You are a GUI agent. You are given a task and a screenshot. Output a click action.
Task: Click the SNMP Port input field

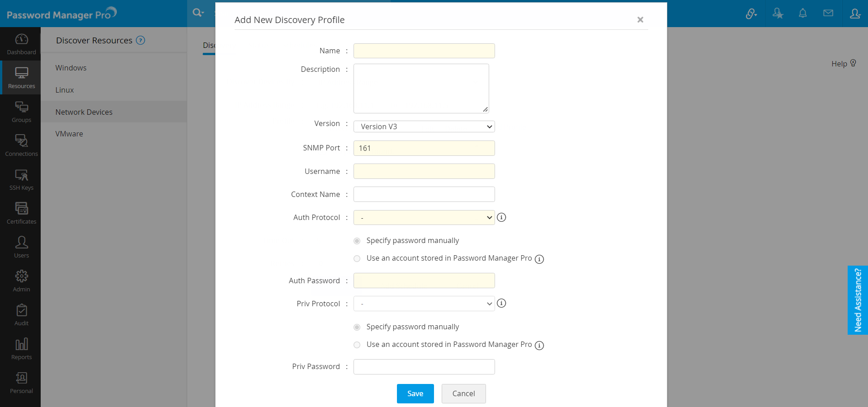pos(424,148)
